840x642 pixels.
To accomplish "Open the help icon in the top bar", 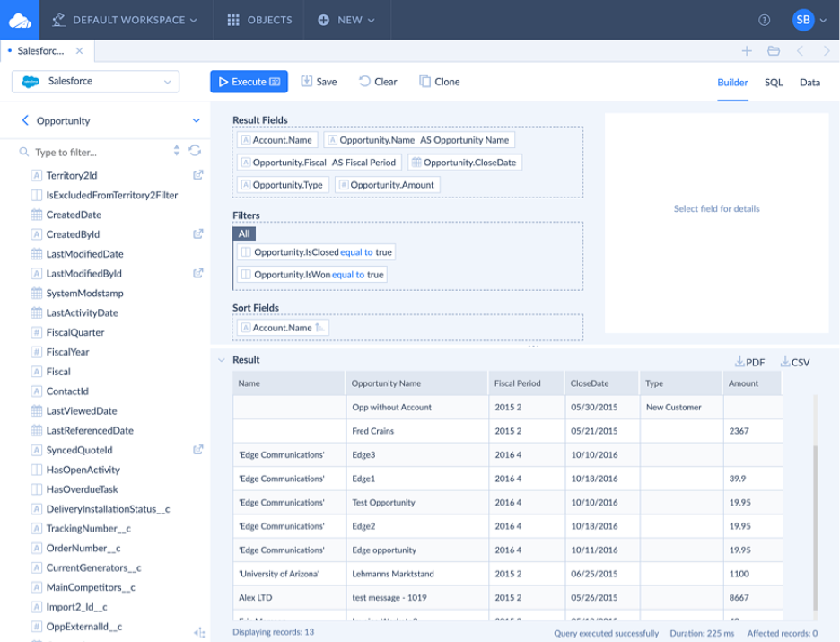I will click(x=764, y=19).
